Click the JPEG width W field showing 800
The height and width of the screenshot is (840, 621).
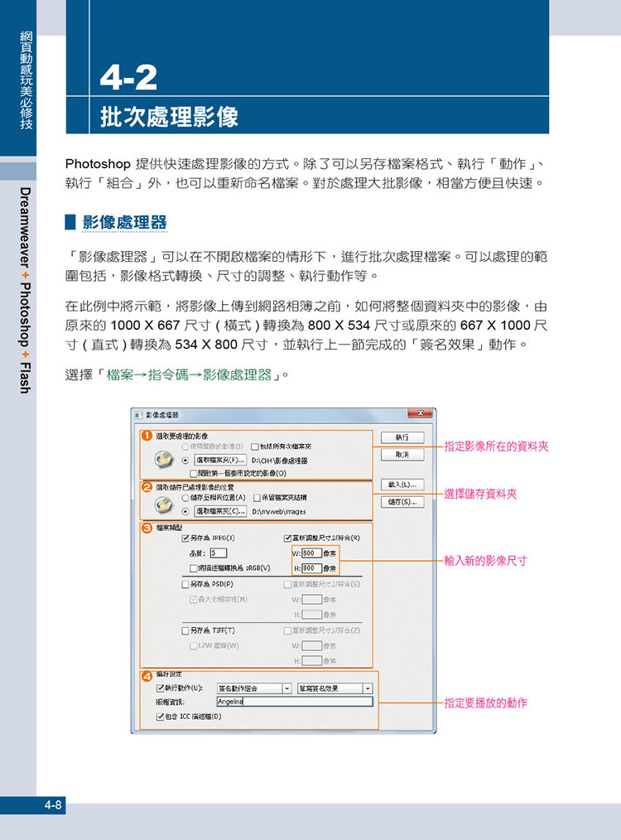(311, 553)
